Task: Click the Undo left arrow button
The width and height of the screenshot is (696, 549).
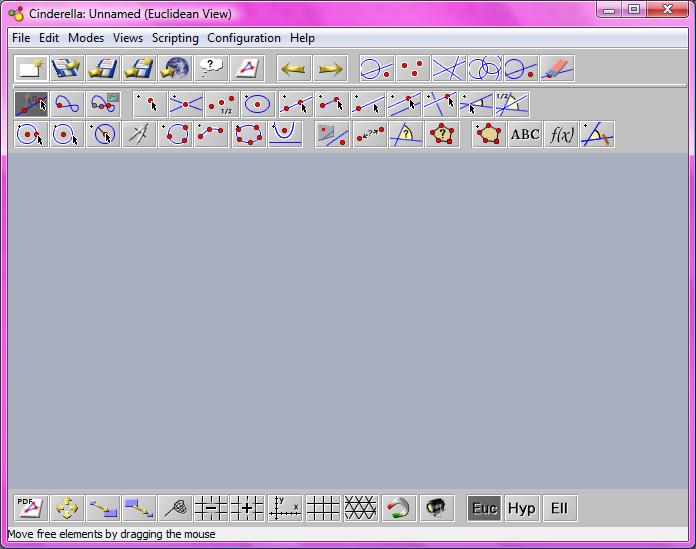Action: pos(292,68)
